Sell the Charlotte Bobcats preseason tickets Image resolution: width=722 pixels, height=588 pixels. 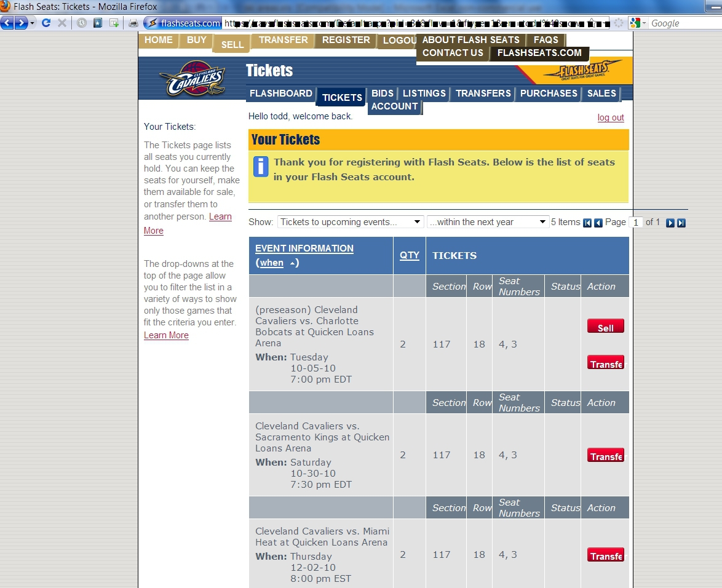[606, 327]
